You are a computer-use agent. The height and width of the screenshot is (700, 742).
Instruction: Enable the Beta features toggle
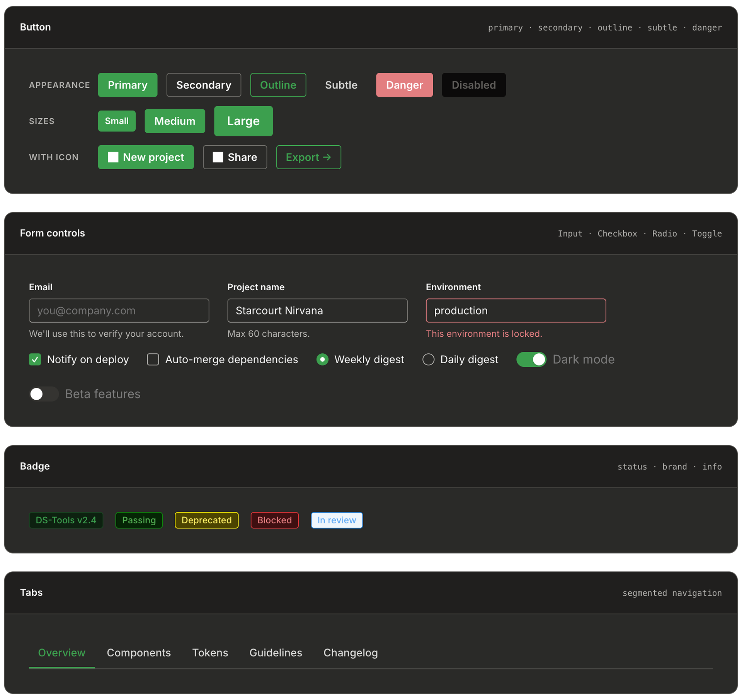[44, 394]
